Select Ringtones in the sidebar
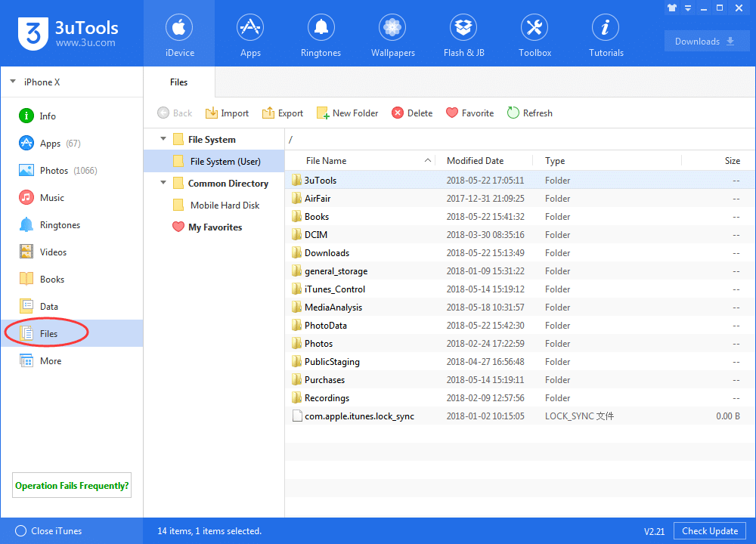The image size is (756, 544). 72,225
